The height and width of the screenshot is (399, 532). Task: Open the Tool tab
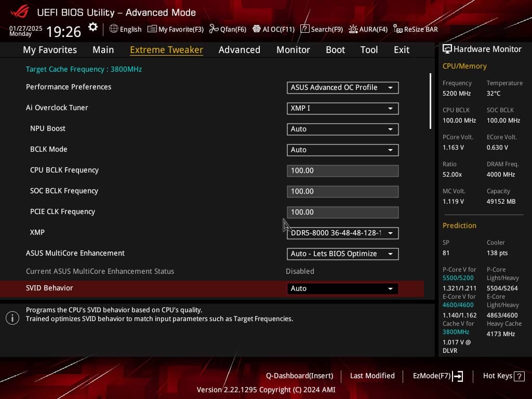tap(369, 50)
